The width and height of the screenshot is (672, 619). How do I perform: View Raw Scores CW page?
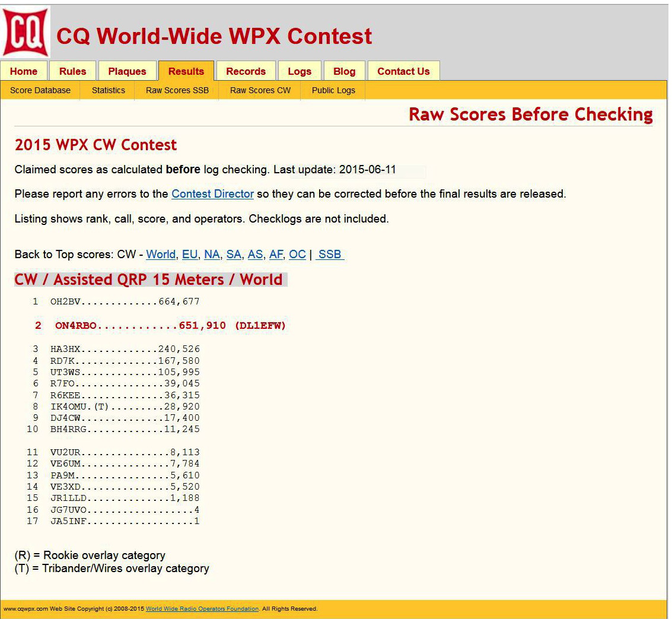[260, 91]
